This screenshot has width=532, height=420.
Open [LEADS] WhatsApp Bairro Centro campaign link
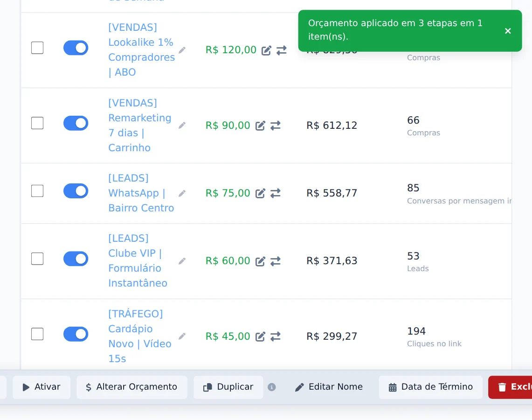[141, 193]
